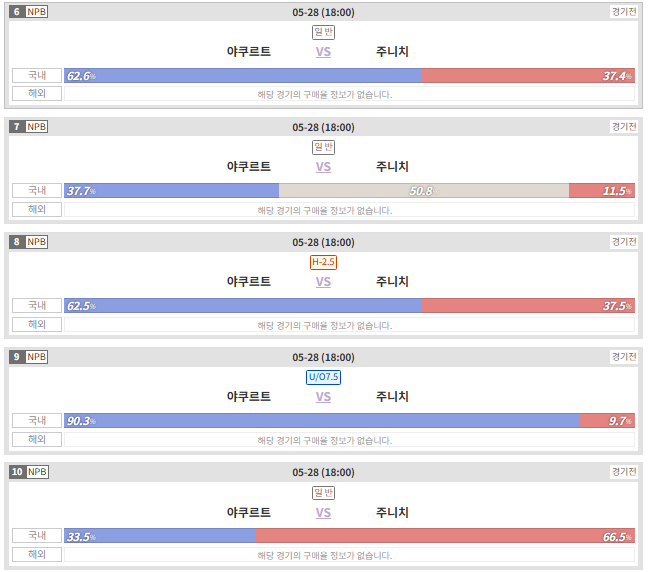Screen dimensions: 648x572
Task: Click the 해외 button in match 10
Action: click(37, 554)
